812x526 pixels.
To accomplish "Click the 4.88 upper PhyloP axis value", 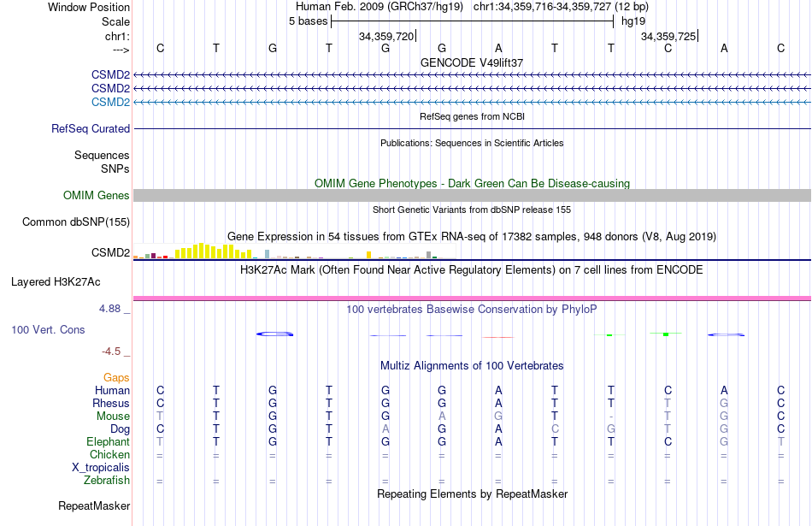I will [x=109, y=309].
